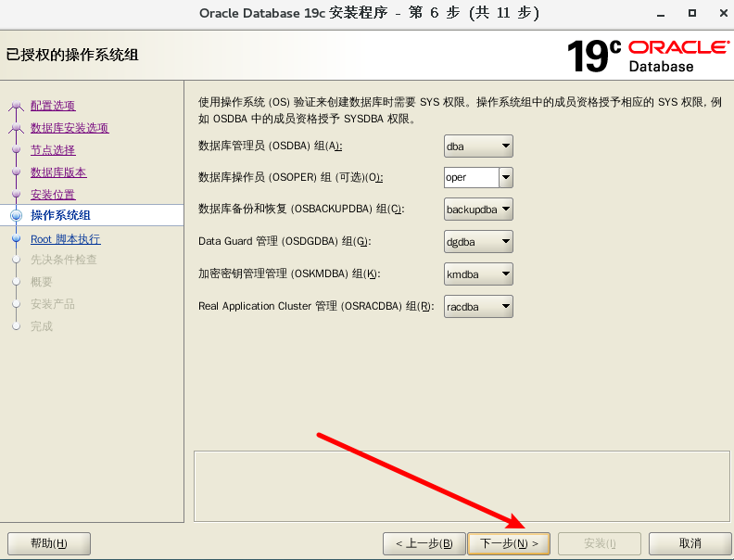Image resolution: width=734 pixels, height=560 pixels.
Task: Open the OSBACKUPDBA dropdown (backupdba)
Action: click(x=478, y=210)
